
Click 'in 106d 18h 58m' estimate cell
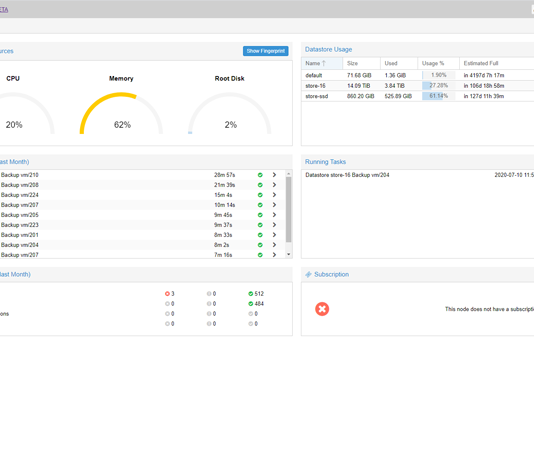(x=484, y=86)
